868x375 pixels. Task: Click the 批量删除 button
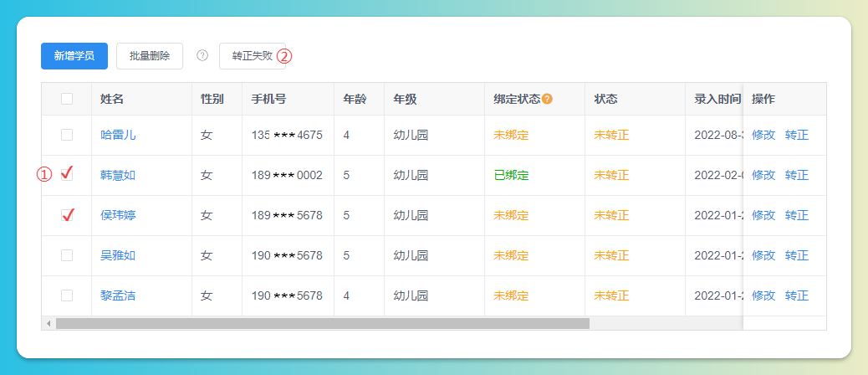pyautogui.click(x=150, y=56)
